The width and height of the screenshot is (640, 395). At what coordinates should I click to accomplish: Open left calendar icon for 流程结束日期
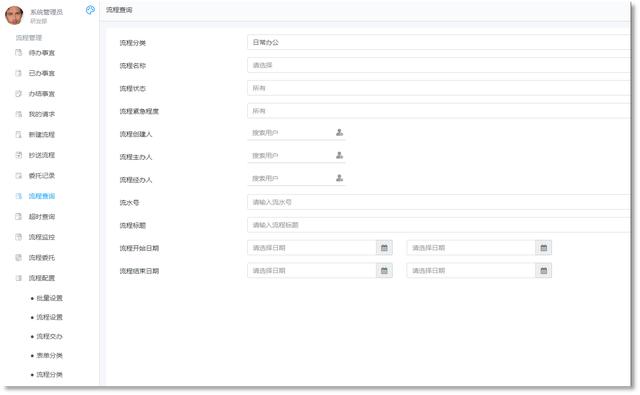click(384, 271)
